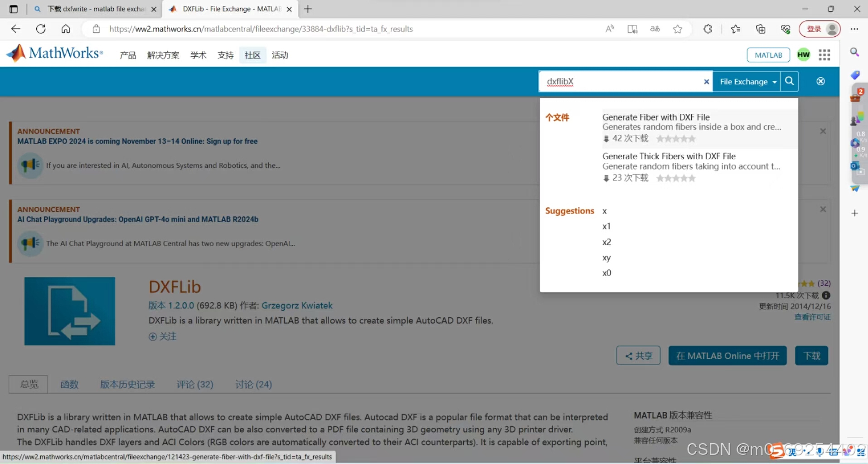The width and height of the screenshot is (868, 464).
Task: Open the HW user avatar menu
Action: (x=804, y=55)
